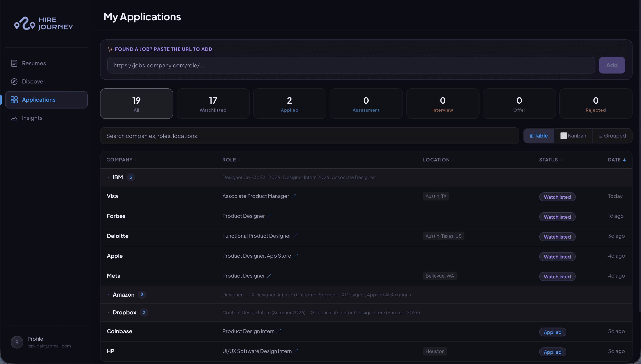The image size is (641, 364).
Task: Open the Coinbase Product Design Intern link arrow
Action: click(279, 331)
